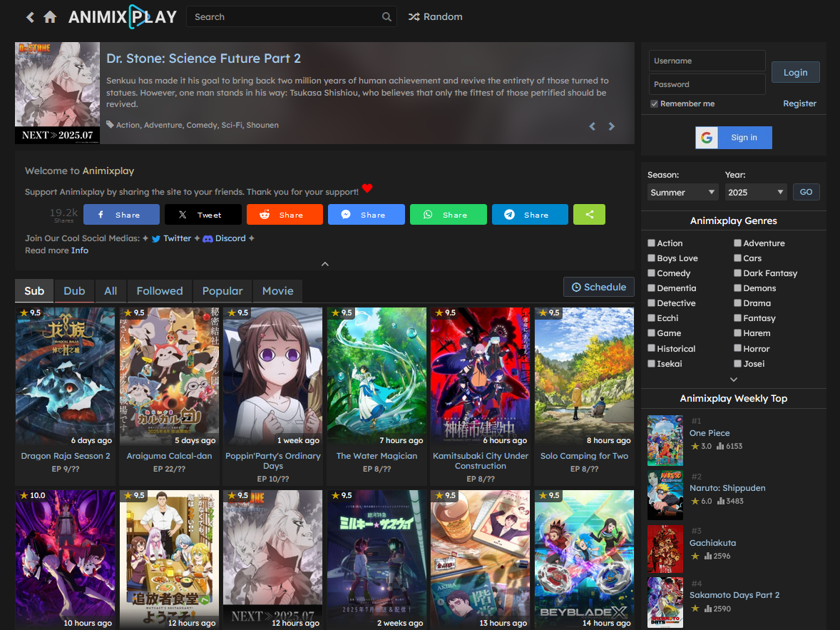The width and height of the screenshot is (840, 630).
Task: Open a Random anime
Action: (435, 17)
